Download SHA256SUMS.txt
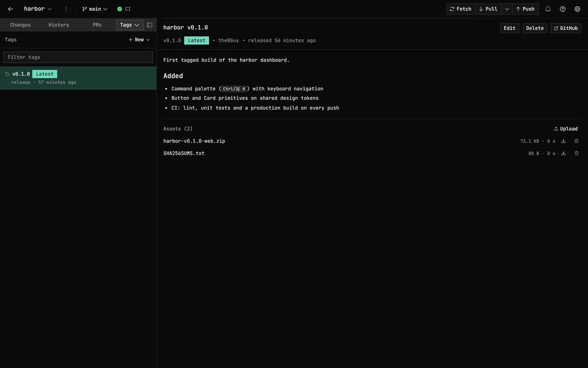 tap(563, 153)
